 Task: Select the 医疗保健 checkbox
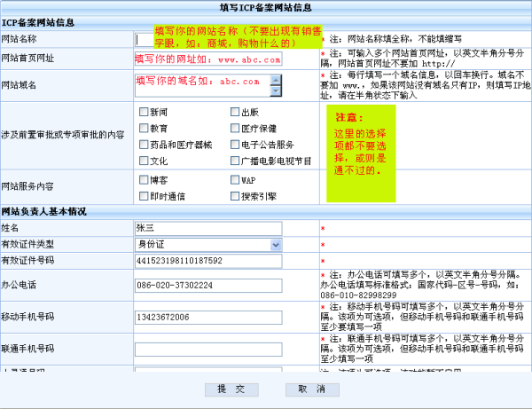pyautogui.click(x=235, y=129)
